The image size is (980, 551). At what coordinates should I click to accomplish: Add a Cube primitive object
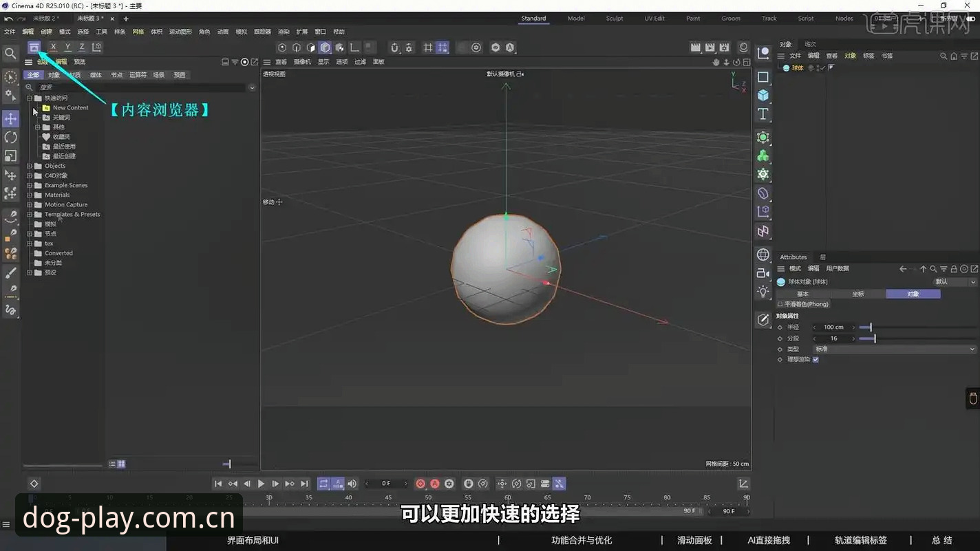tap(763, 96)
